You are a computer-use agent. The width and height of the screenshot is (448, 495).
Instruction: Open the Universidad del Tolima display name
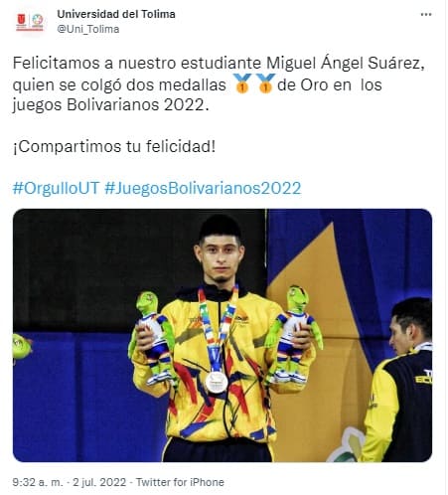116,14
